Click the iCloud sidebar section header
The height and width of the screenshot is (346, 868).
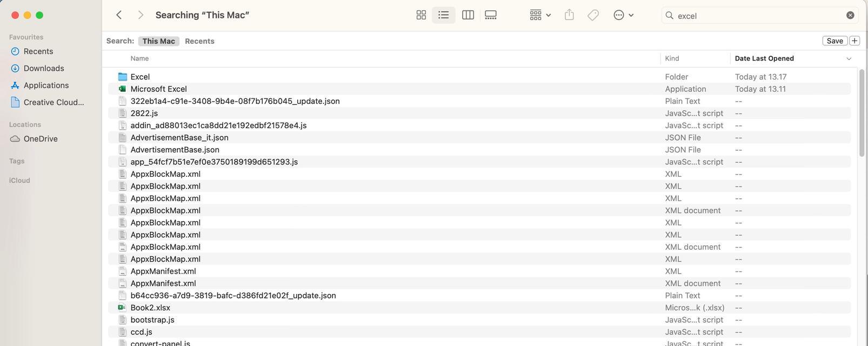pyautogui.click(x=19, y=181)
